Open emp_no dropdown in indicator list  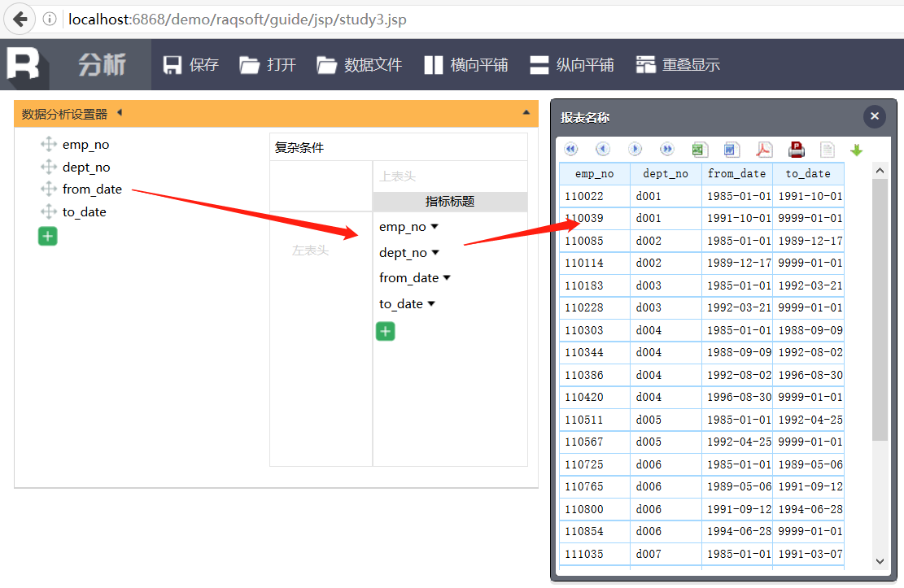click(435, 227)
